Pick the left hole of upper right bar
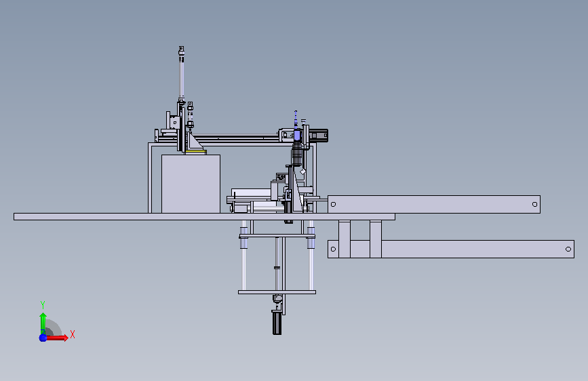 333,204
